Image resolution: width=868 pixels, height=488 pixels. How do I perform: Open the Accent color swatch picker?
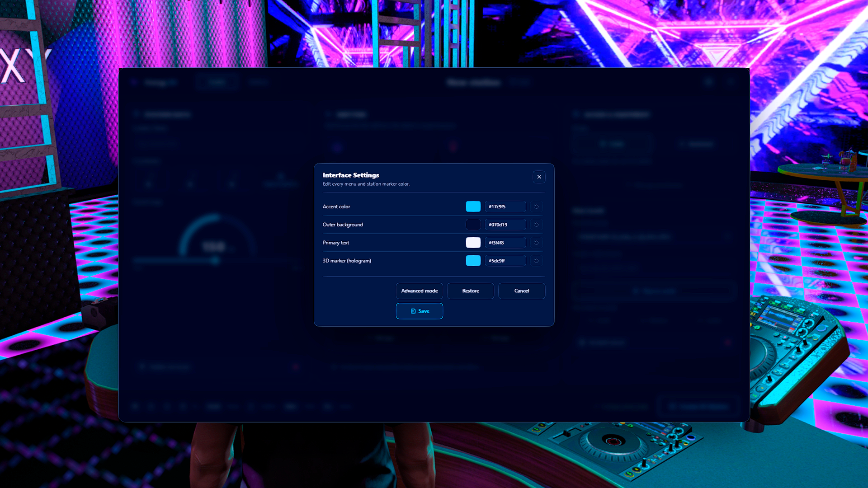click(473, 206)
